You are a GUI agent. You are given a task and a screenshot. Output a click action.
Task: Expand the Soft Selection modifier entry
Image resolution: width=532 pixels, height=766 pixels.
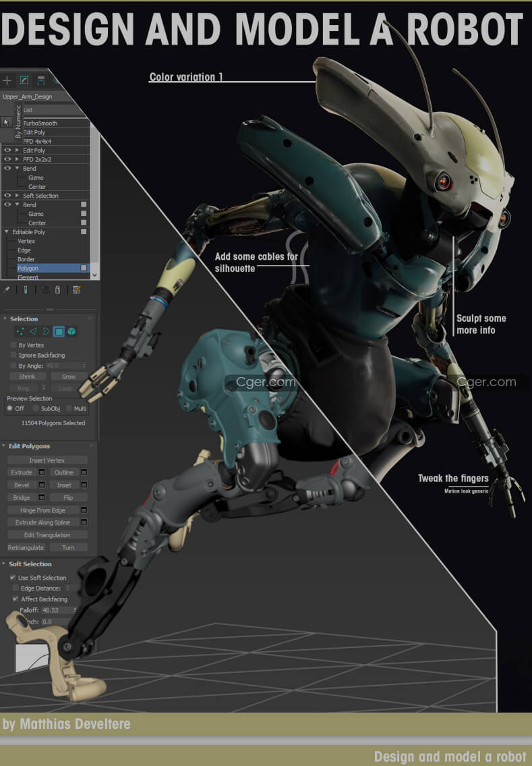click(17, 196)
